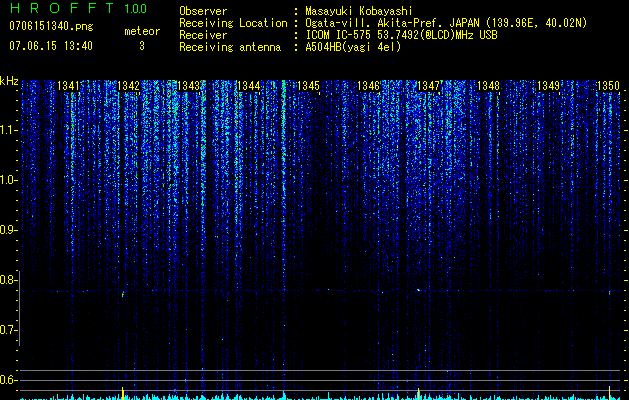Select the observer name Masayuki Kobayashi

(359, 11)
